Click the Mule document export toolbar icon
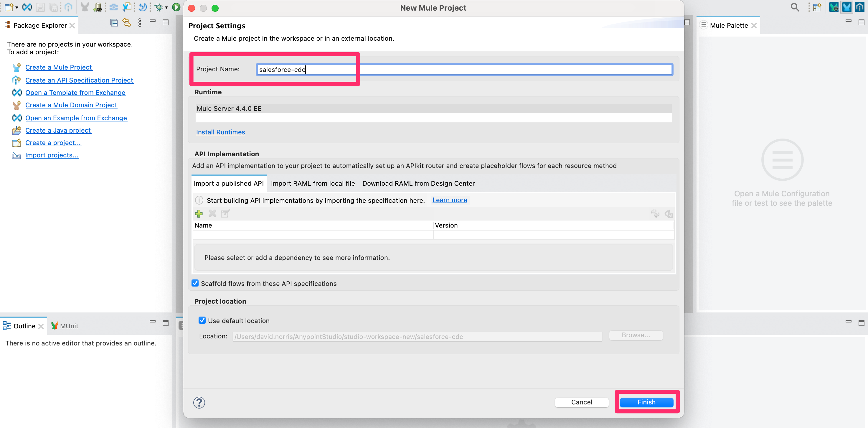This screenshot has width=868, height=428. 127,7
